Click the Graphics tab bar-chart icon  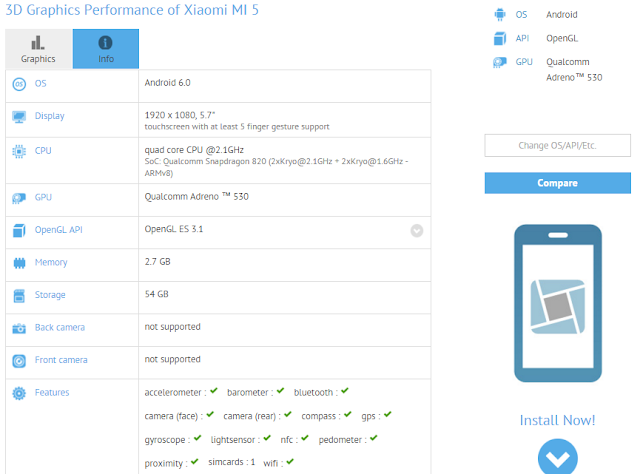coord(38,42)
